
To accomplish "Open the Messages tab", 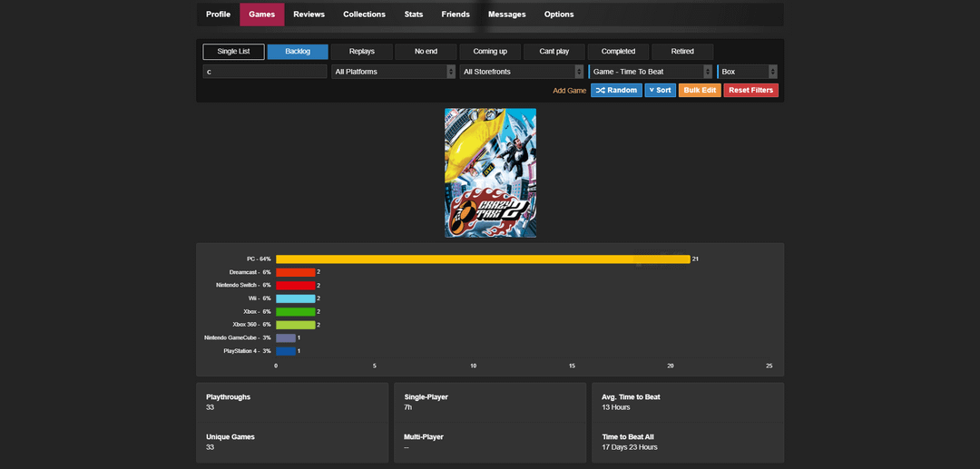I will pyautogui.click(x=506, y=15).
